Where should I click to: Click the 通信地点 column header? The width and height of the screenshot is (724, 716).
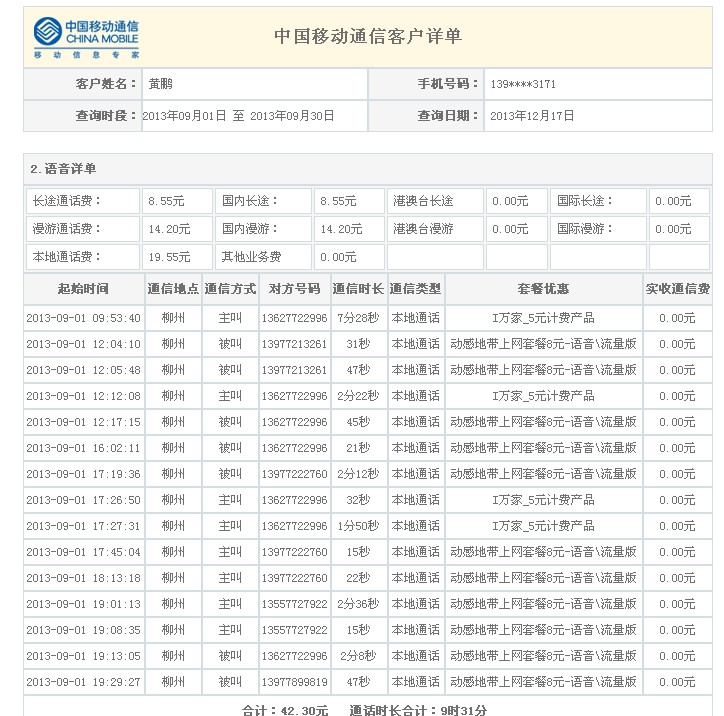click(x=173, y=289)
